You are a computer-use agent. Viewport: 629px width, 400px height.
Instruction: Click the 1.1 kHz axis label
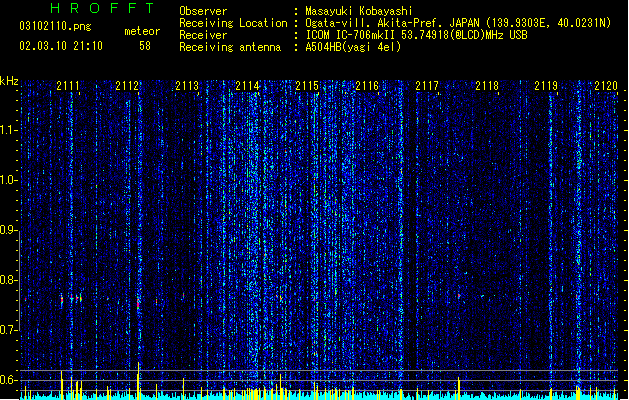(x=8, y=130)
